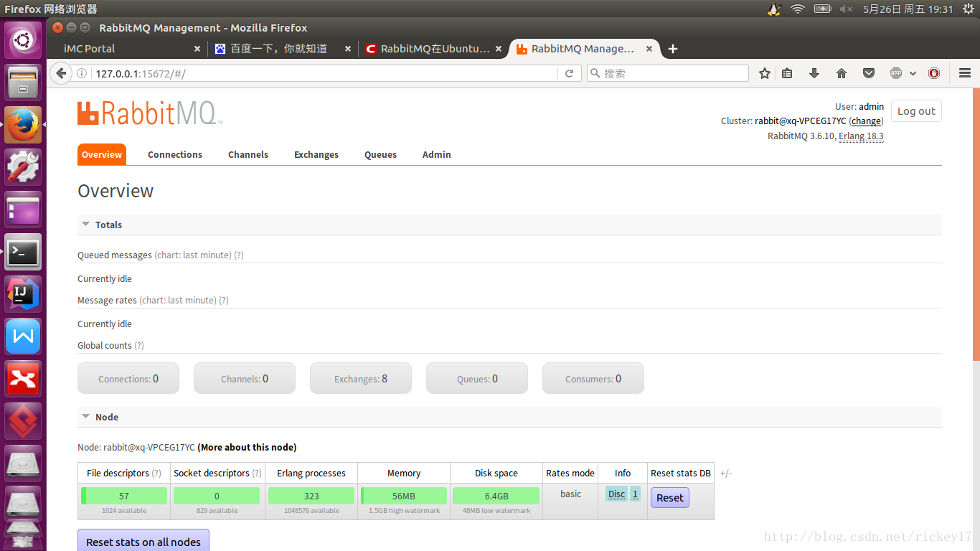
Task: Click the change cluster name link
Action: (x=866, y=121)
